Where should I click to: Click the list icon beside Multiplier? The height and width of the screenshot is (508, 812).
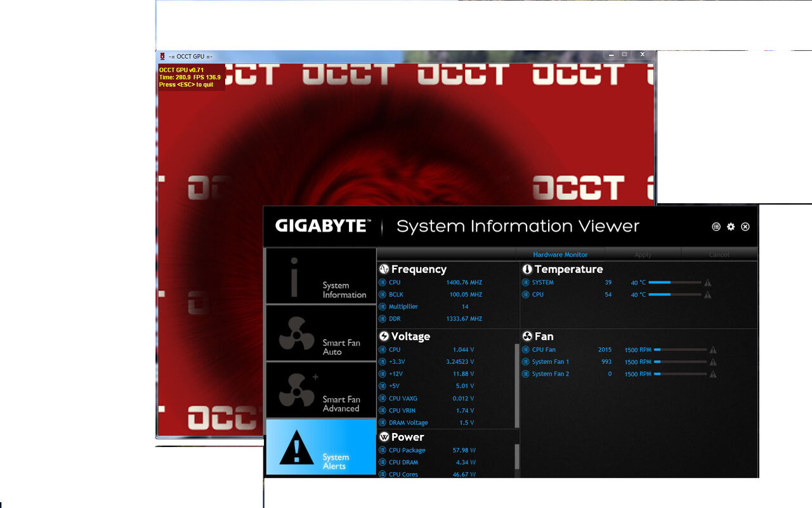[383, 307]
